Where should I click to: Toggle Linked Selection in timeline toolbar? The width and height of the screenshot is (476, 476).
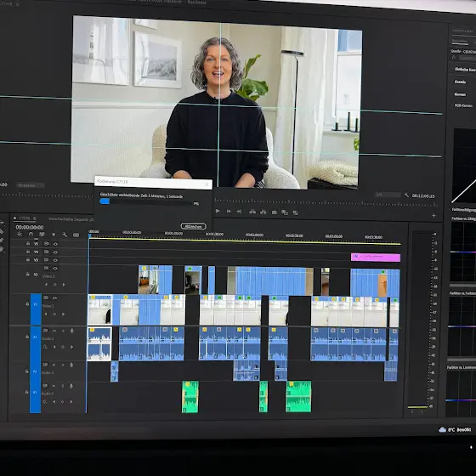pyautogui.click(x=42, y=235)
